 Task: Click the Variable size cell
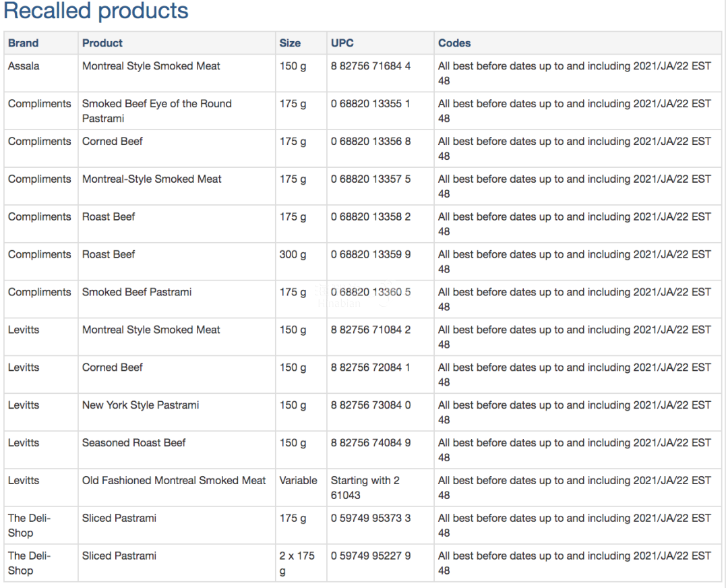[x=298, y=481]
